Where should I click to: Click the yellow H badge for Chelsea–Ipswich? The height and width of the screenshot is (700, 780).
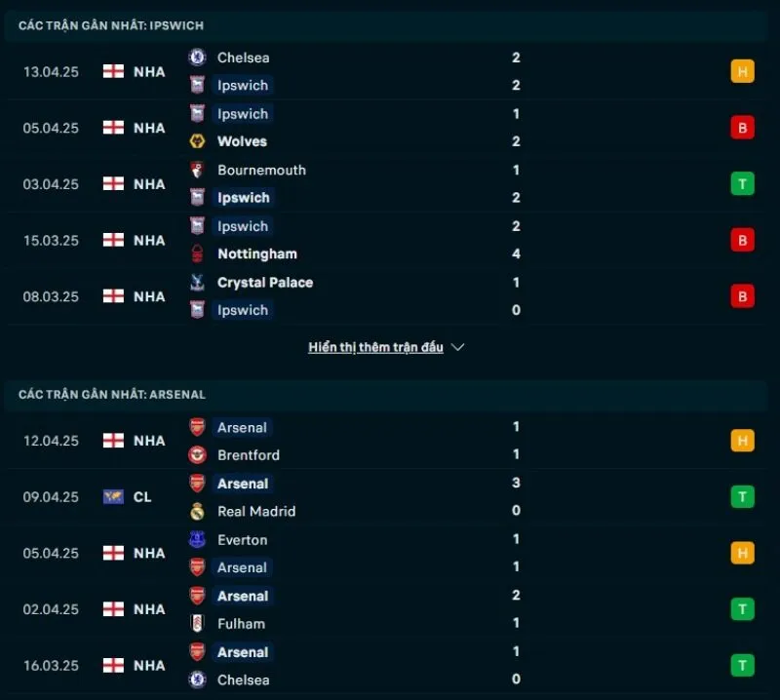(742, 71)
